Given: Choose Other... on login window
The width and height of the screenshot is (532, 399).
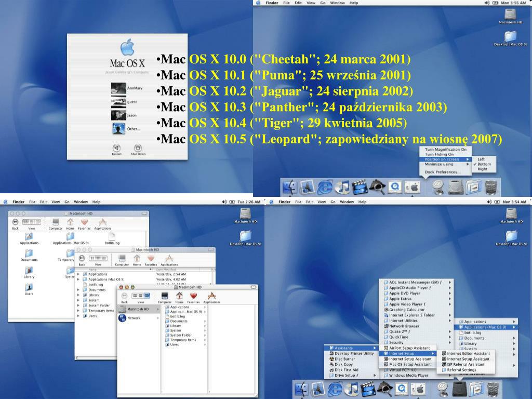Looking at the screenshot, I should click(126, 129).
